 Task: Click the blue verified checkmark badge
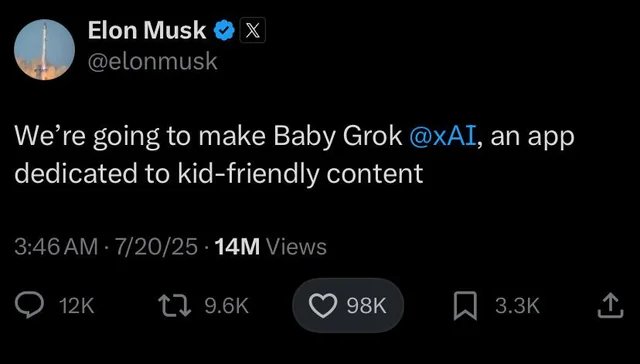pyautogui.click(x=224, y=31)
